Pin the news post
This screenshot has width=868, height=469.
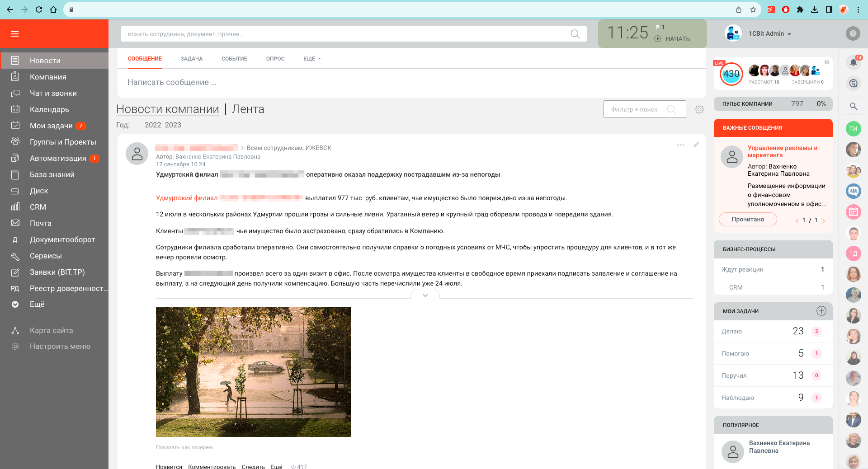click(696, 145)
